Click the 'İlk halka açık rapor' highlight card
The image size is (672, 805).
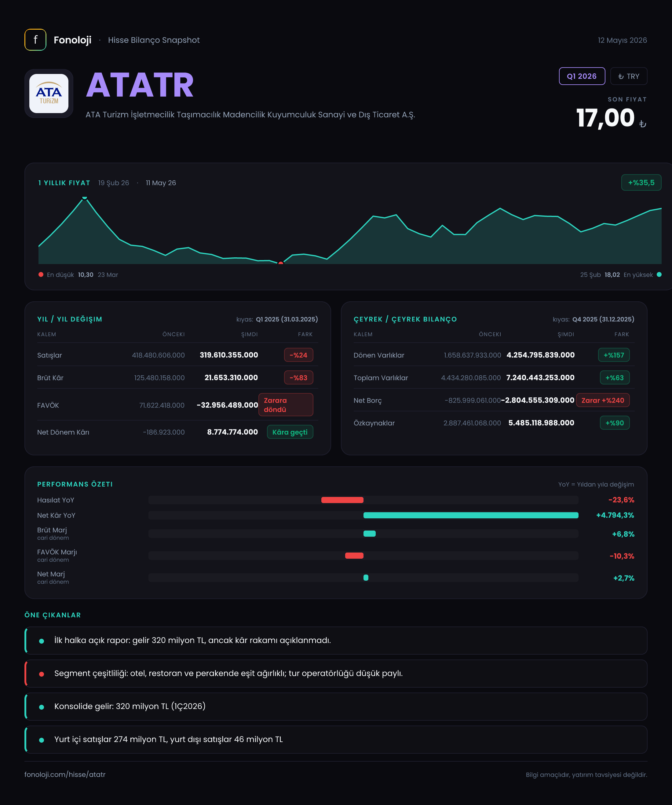[x=336, y=641]
